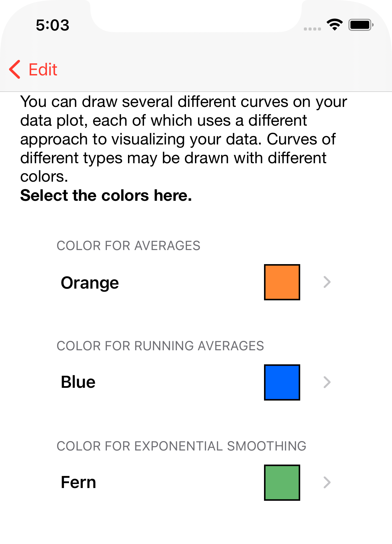392x544 pixels.
Task: Tap the Color for Running Averages header
Action: point(160,346)
